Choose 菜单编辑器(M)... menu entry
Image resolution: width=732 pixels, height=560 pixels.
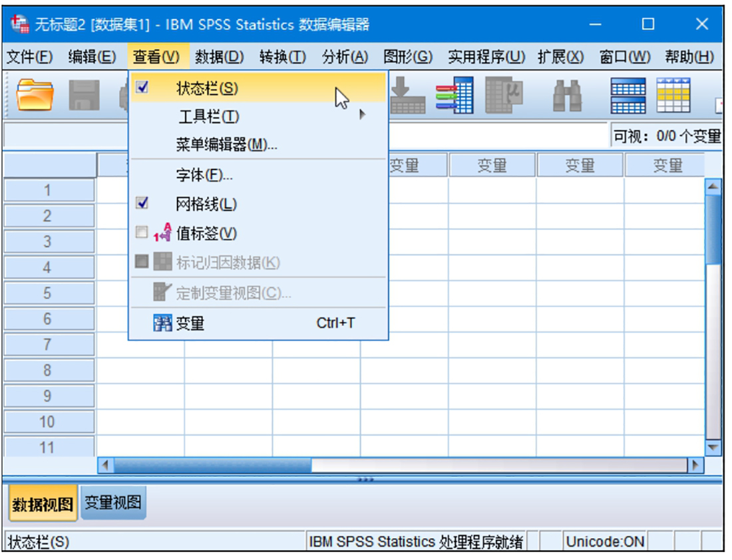258,145
